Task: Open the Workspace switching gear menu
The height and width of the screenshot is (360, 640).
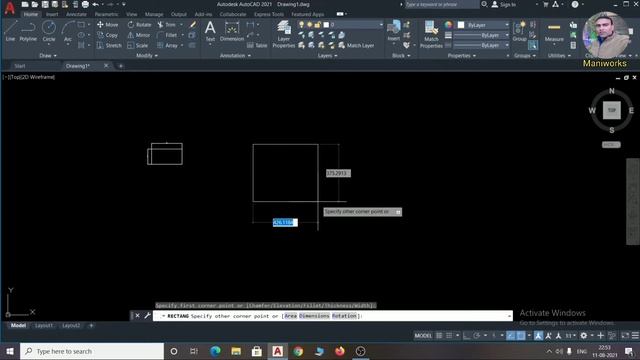Action: point(584,336)
